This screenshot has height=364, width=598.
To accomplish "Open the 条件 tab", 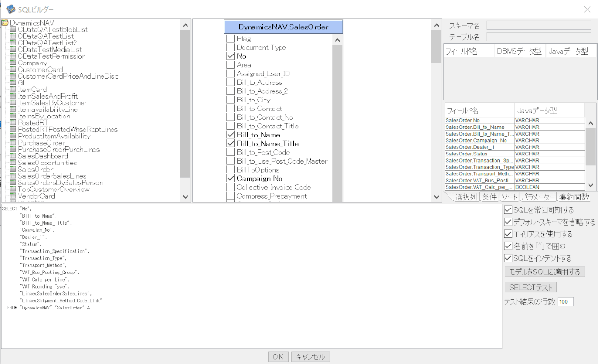I will (x=489, y=197).
